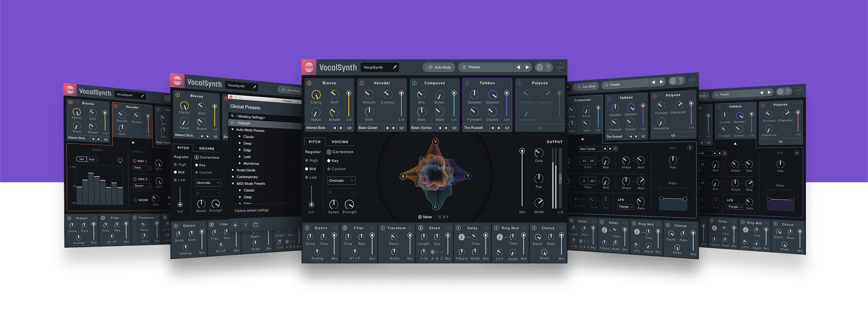Image resolution: width=868 pixels, height=325 pixels.
Task: Collapse Vocoder advanced panel arrow in leftmost window
Action: (133, 142)
